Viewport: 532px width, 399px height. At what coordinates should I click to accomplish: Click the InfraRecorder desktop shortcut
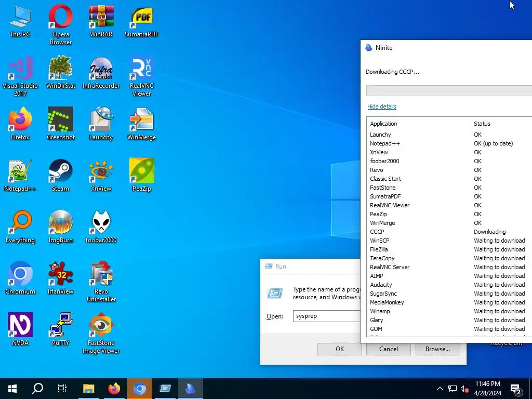(101, 72)
